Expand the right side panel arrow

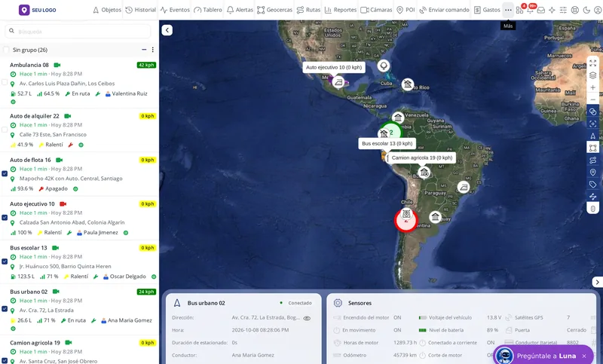click(x=597, y=282)
